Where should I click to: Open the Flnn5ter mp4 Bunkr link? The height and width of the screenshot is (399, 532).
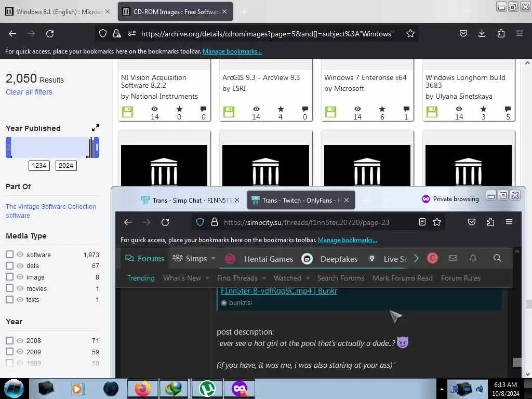coord(279,291)
